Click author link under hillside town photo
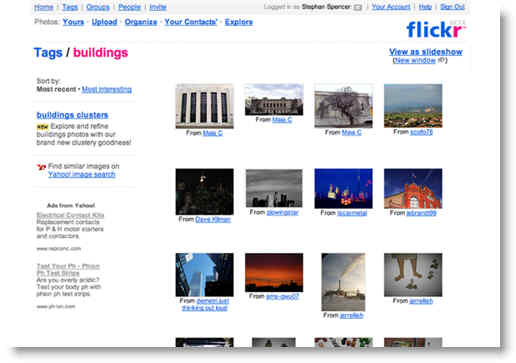 [421, 132]
